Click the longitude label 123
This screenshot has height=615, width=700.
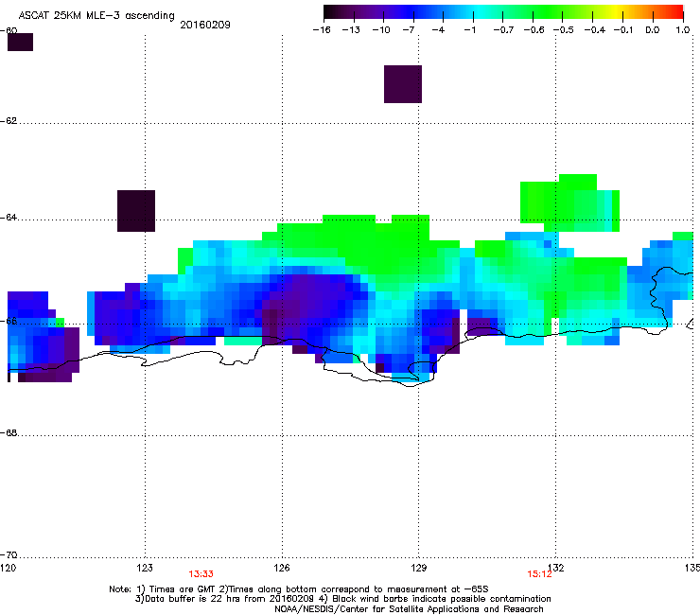[x=145, y=568]
